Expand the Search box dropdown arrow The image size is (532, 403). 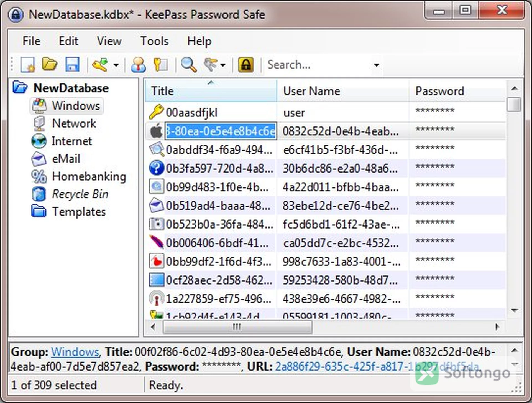pos(376,65)
